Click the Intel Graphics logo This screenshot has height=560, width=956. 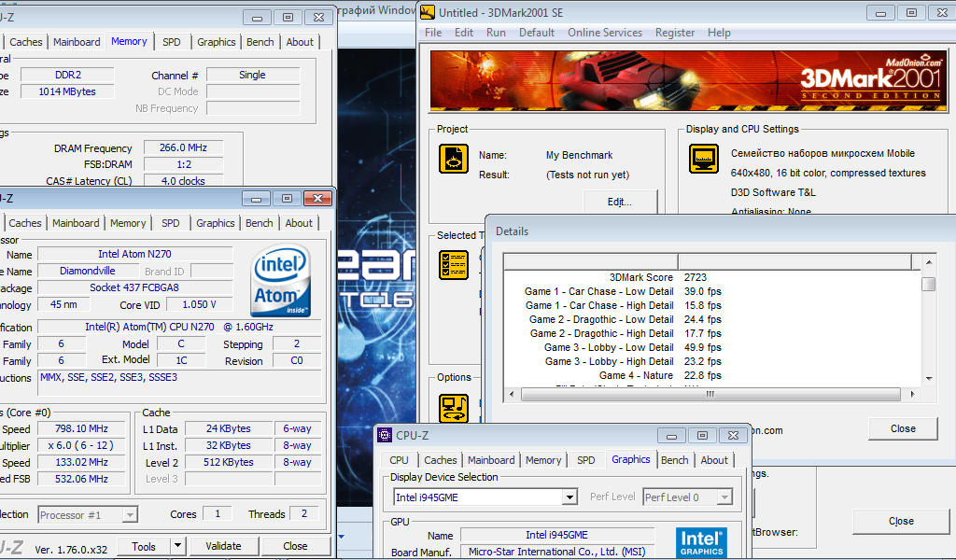(701, 542)
